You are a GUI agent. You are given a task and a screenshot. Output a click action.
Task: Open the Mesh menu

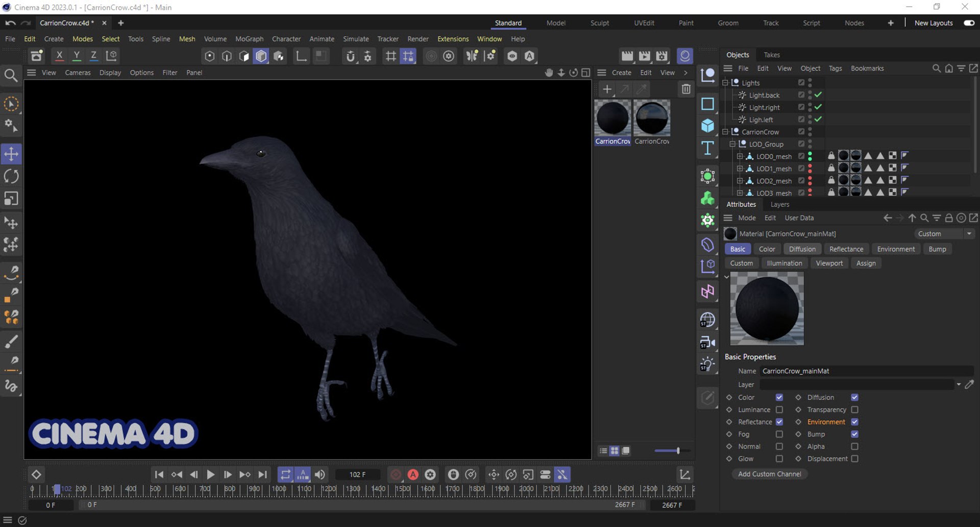click(x=187, y=39)
